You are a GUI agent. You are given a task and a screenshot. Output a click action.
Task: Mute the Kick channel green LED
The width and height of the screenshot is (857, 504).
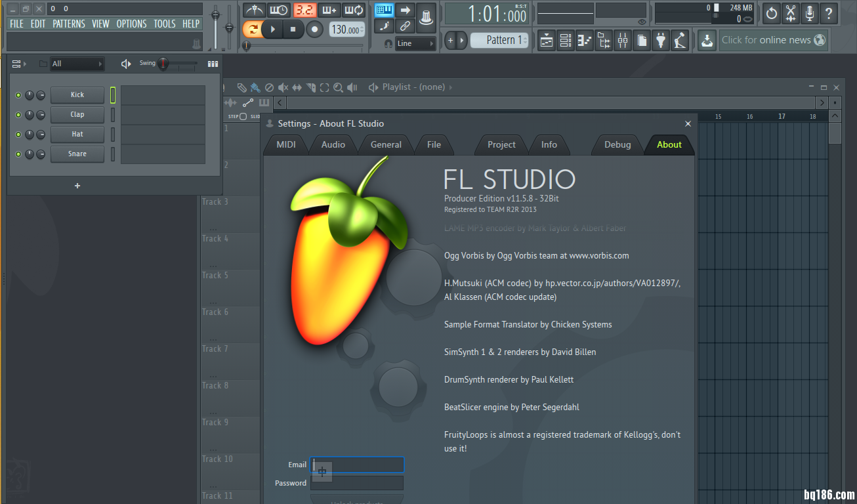[x=18, y=95]
